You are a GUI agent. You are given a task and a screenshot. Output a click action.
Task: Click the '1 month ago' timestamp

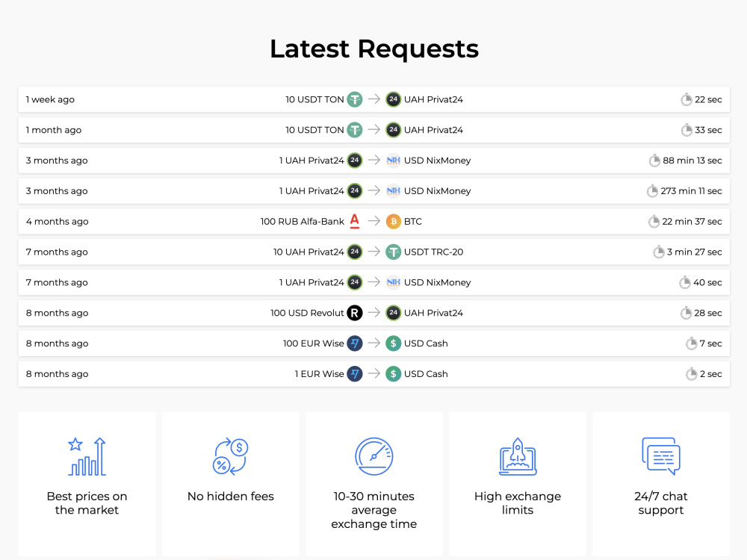click(x=53, y=130)
